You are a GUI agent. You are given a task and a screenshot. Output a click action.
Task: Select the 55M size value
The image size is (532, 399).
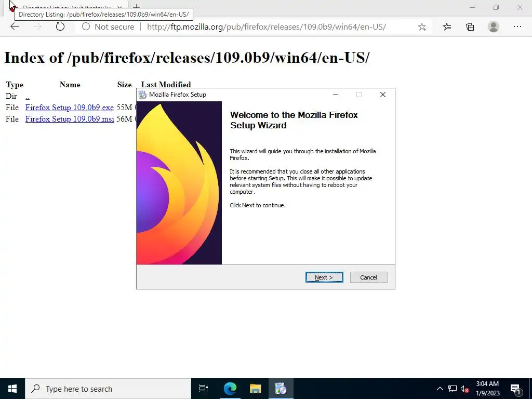point(124,108)
